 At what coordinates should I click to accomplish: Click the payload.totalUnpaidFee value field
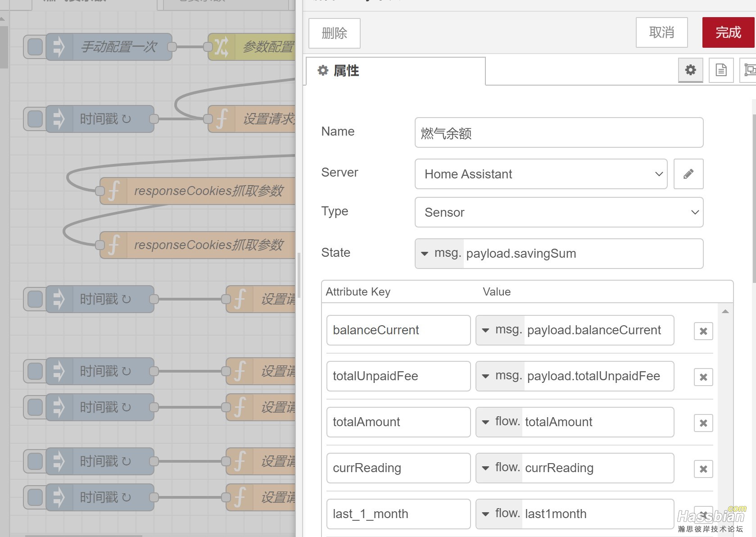tap(599, 376)
